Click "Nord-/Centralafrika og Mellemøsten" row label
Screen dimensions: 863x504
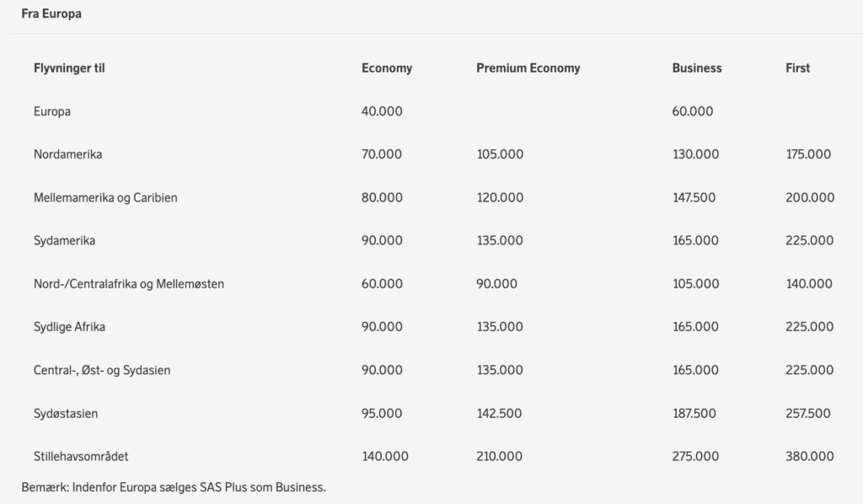point(129,284)
